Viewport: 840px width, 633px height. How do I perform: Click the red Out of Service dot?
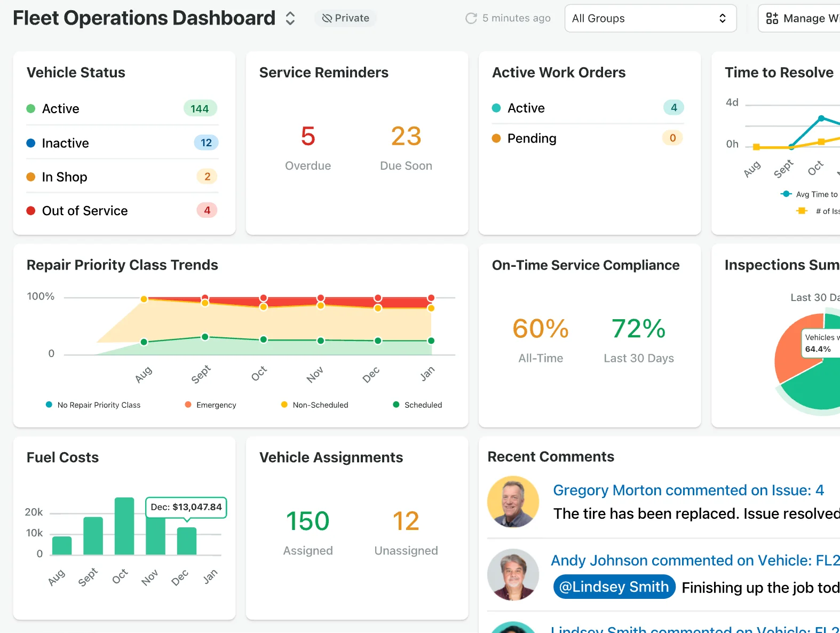(31, 211)
